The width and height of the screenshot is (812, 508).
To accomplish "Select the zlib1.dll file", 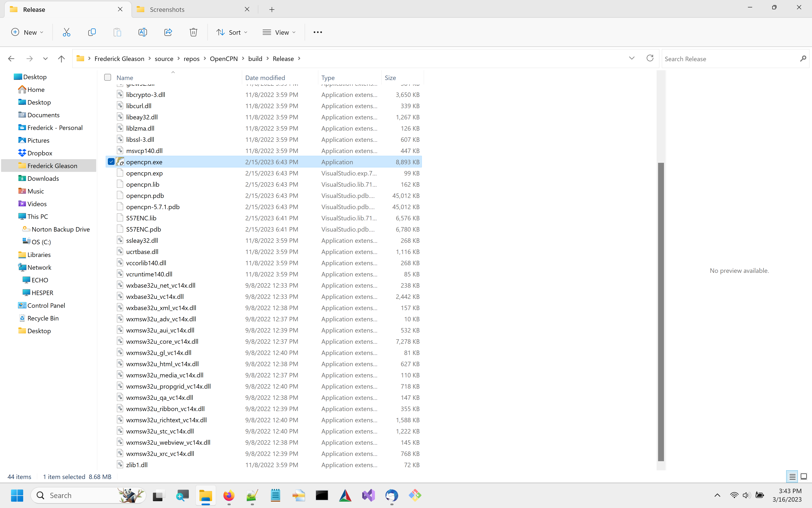I will tap(137, 465).
